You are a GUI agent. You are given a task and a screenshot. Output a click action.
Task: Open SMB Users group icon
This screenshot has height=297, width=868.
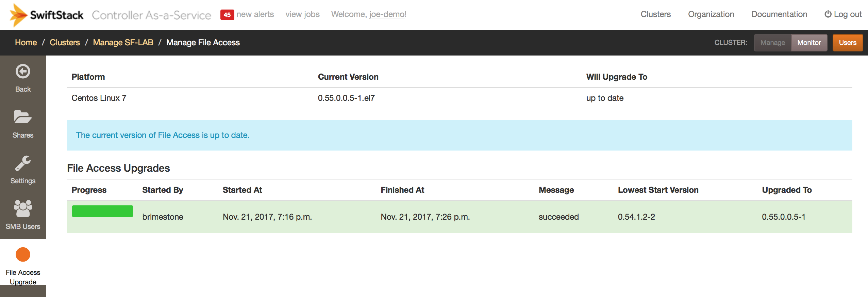click(x=23, y=208)
